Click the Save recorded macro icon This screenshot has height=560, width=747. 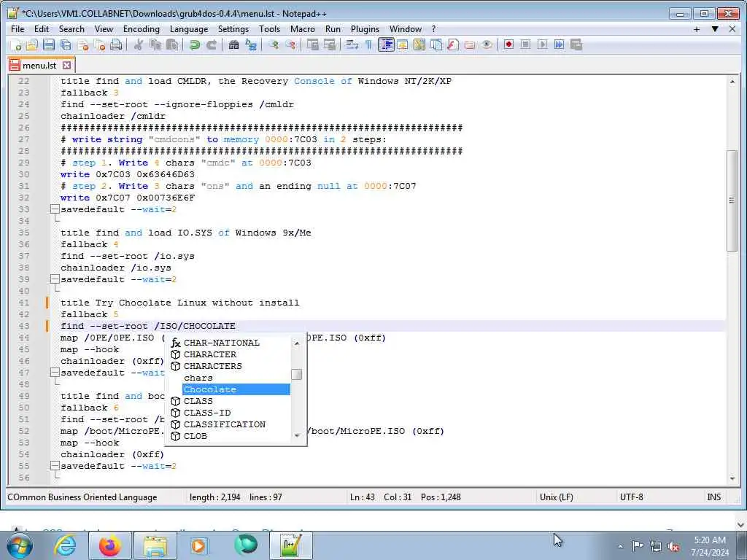tap(576, 44)
